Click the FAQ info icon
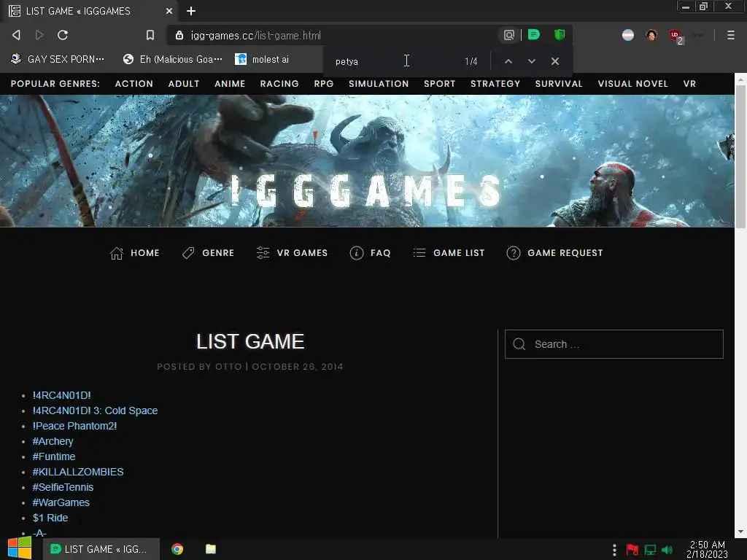The height and width of the screenshot is (560, 747). pyautogui.click(x=356, y=253)
